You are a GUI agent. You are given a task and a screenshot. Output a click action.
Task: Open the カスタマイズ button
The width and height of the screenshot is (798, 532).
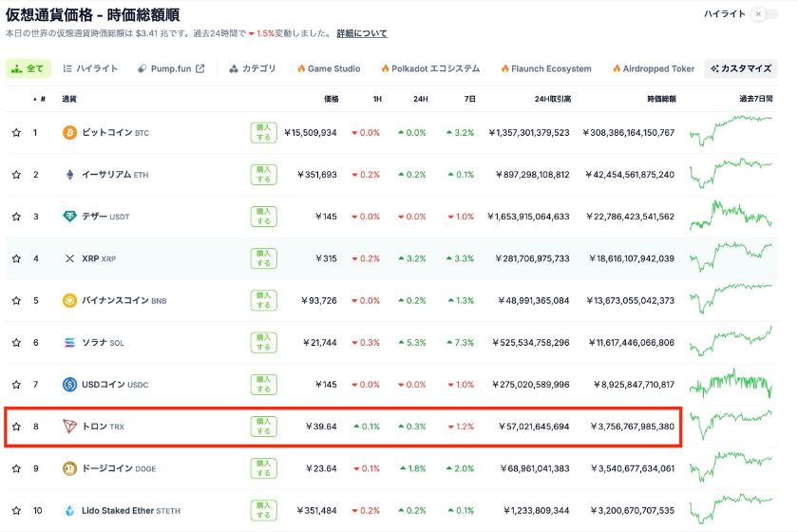tap(741, 68)
